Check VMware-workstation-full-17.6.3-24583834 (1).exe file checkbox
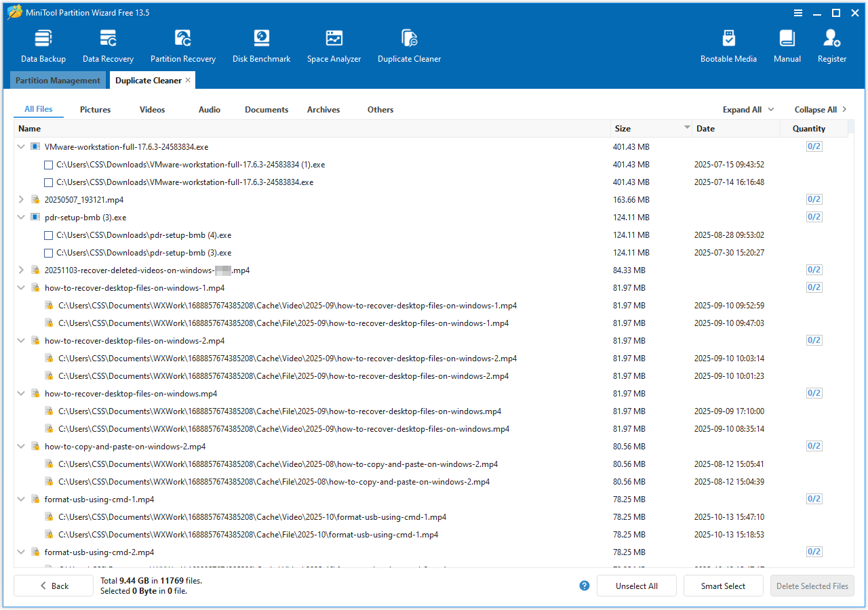 [x=48, y=165]
